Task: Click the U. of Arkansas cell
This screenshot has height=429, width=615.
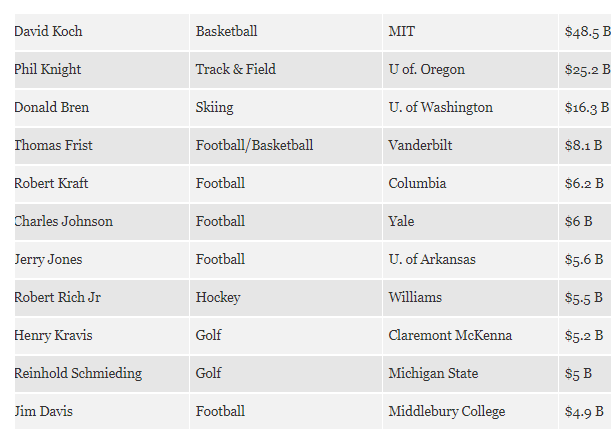Action: (x=470, y=260)
